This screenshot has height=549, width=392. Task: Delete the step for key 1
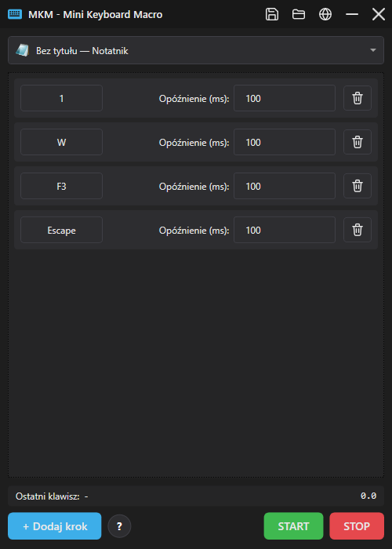(x=358, y=98)
